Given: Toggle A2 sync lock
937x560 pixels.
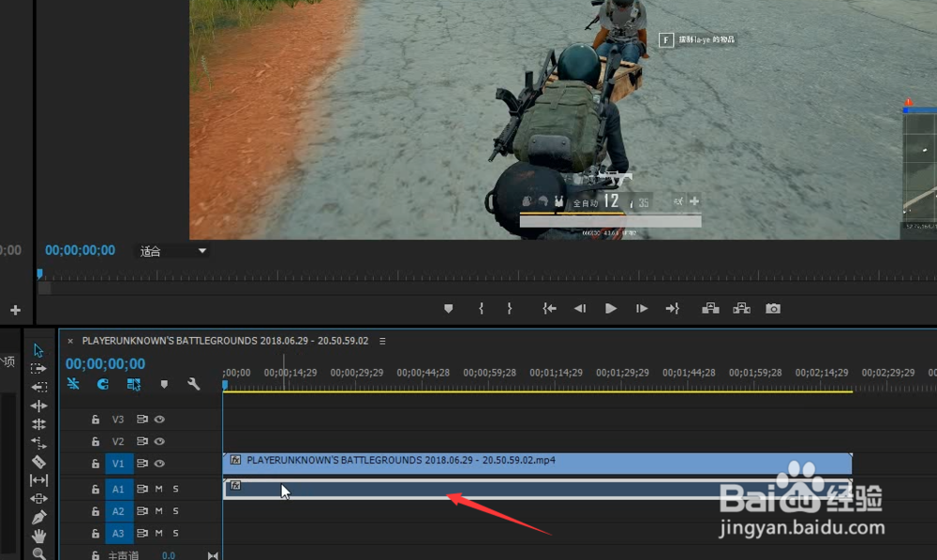Looking at the screenshot, I should [141, 511].
